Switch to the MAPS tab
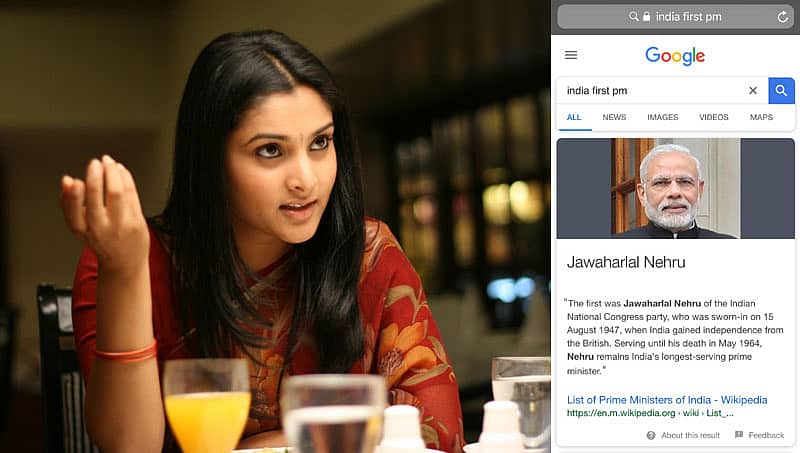 pos(761,117)
